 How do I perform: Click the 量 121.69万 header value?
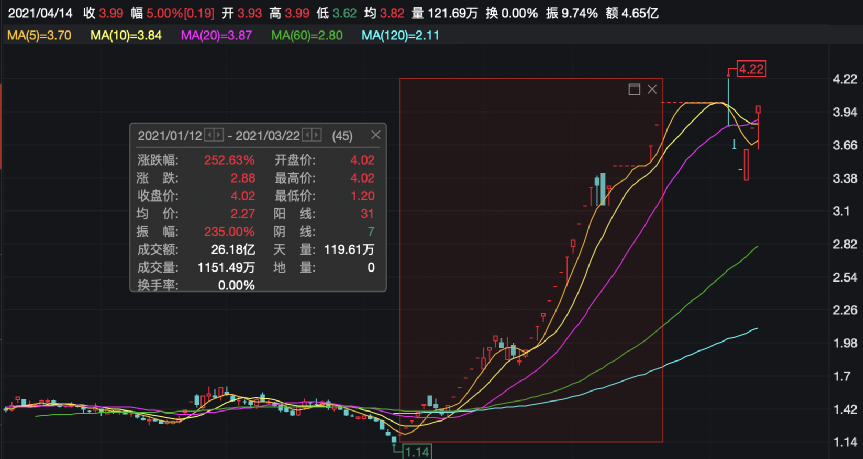[445, 13]
